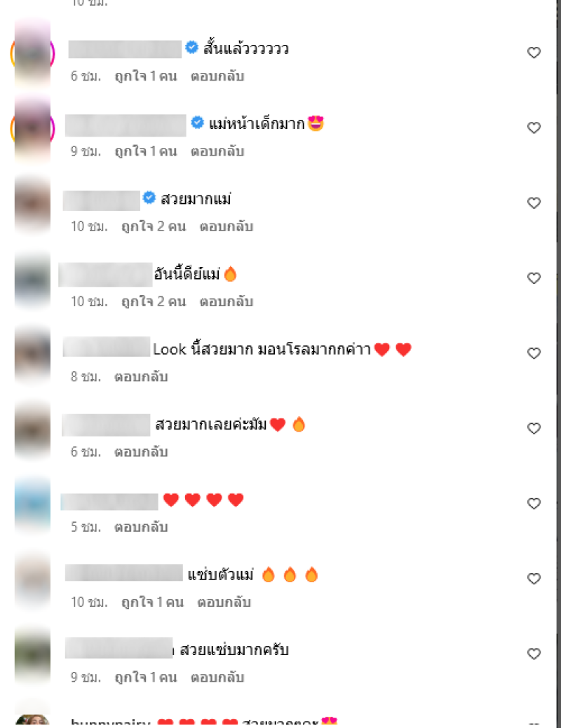Reply to the "สวยมากแม่" comment

point(226,226)
